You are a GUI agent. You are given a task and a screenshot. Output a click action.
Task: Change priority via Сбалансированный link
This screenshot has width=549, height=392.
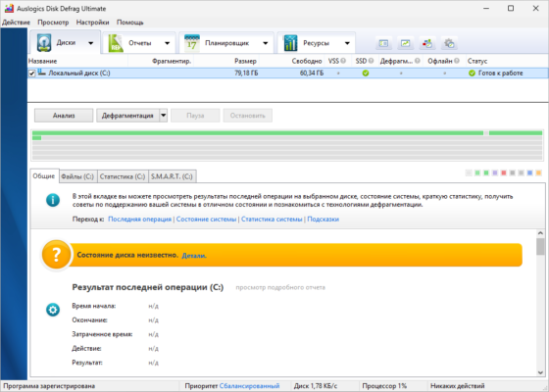coord(249,386)
